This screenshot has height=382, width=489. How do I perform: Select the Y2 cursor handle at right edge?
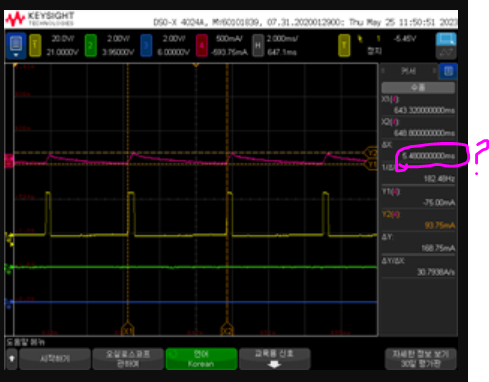371,153
